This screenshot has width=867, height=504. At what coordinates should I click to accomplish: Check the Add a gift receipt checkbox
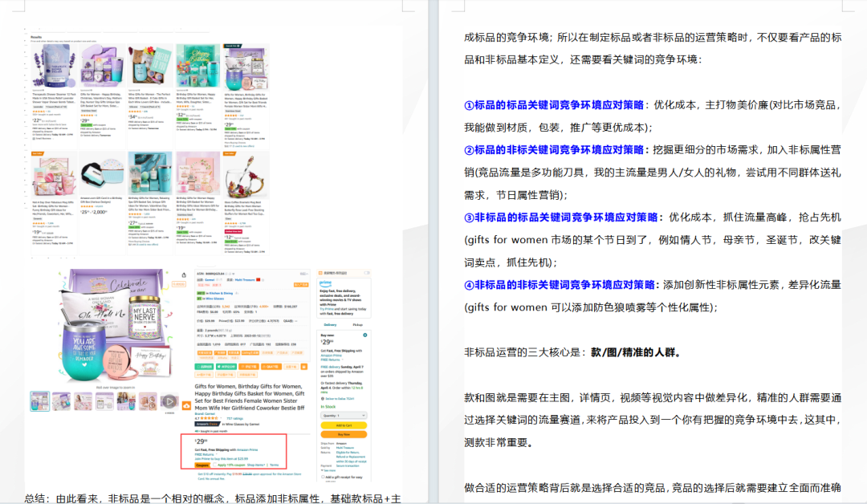(323, 477)
